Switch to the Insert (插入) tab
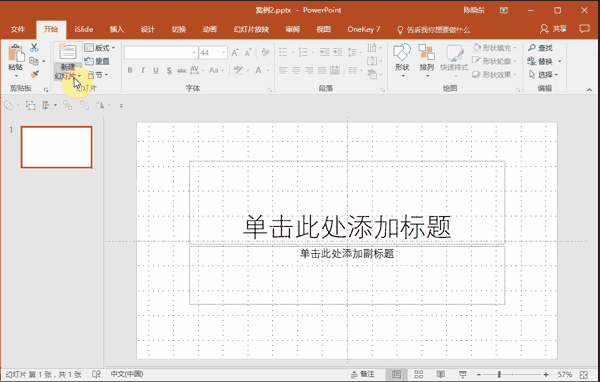The height and width of the screenshot is (382, 600). pyautogui.click(x=116, y=29)
